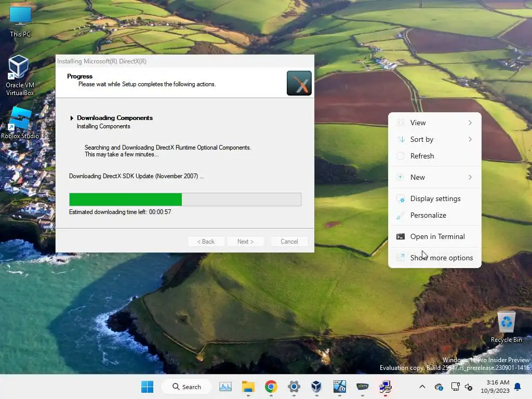Image resolution: width=532 pixels, height=399 pixels.
Task: Open the This PC desktop icon
Action: pyautogui.click(x=20, y=21)
